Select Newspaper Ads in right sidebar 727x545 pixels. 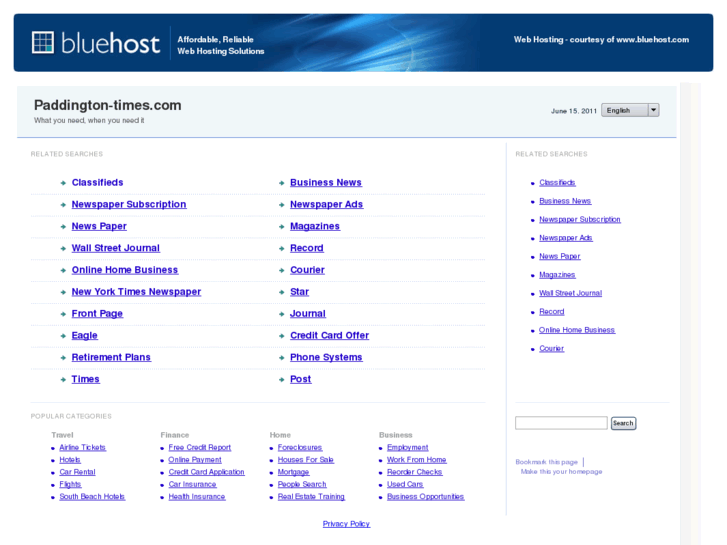566,238
